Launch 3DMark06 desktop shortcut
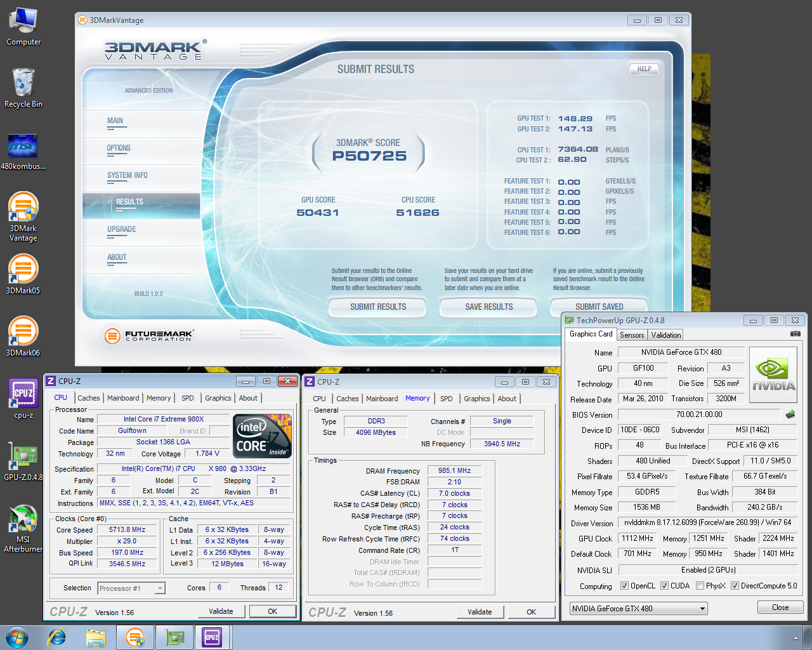This screenshot has width=812, height=650. click(23, 337)
